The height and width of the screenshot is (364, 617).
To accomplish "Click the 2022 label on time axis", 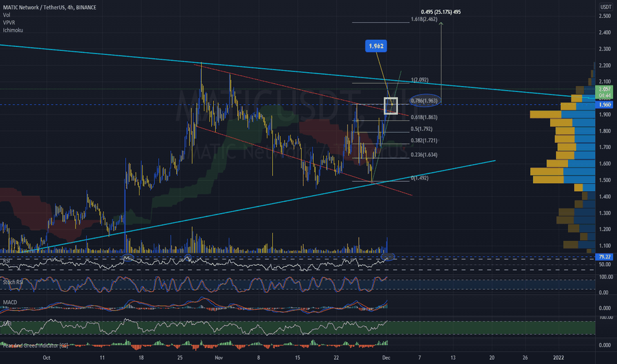I will click(558, 357).
